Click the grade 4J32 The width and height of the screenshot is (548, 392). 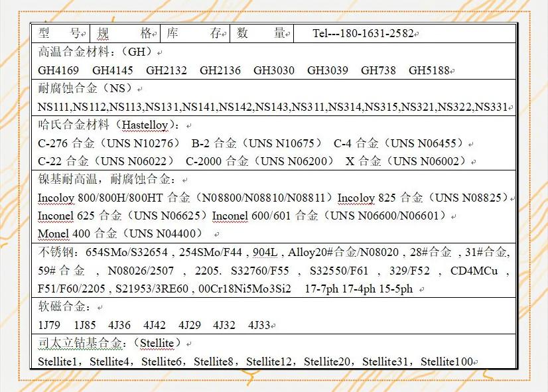coord(224,325)
